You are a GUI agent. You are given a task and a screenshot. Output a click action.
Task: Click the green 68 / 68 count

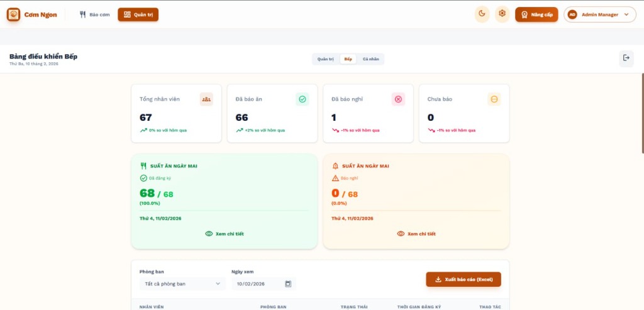coord(157,194)
